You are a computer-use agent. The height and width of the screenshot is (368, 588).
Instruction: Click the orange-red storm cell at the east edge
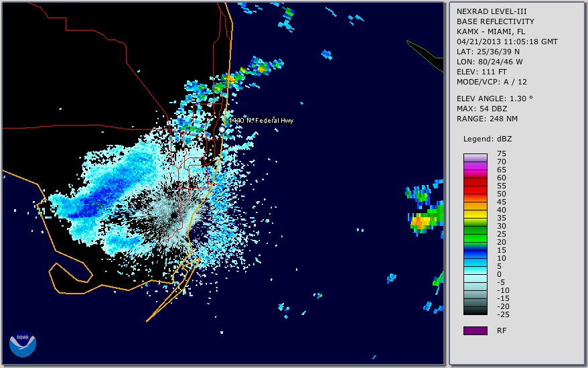(x=421, y=222)
